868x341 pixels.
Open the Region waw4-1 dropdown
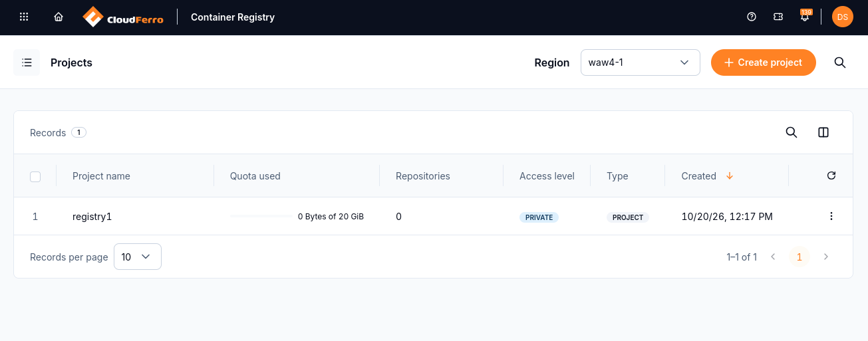coord(641,62)
